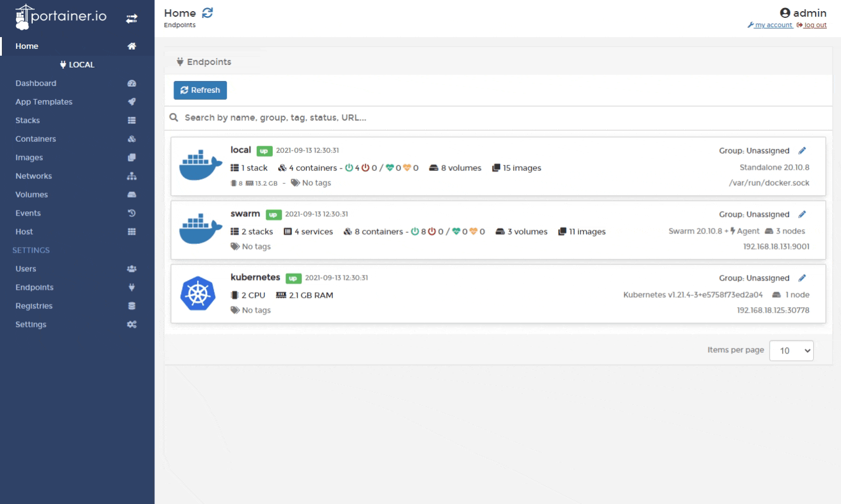Select Volumes in the sidebar menu
The width and height of the screenshot is (841, 504).
click(x=32, y=195)
